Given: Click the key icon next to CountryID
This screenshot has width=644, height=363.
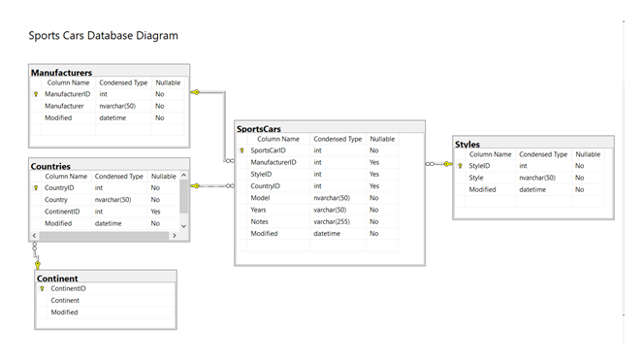Looking at the screenshot, I should (x=36, y=188).
